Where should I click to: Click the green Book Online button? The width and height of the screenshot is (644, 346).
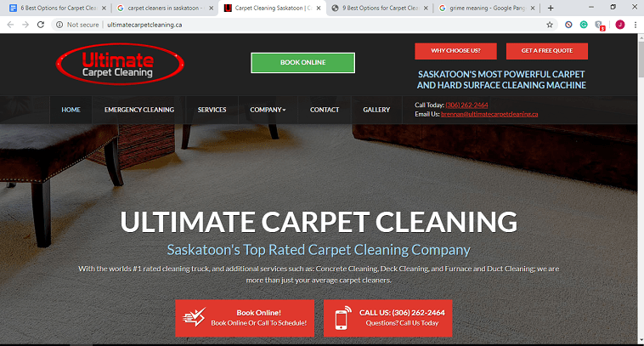(x=303, y=62)
